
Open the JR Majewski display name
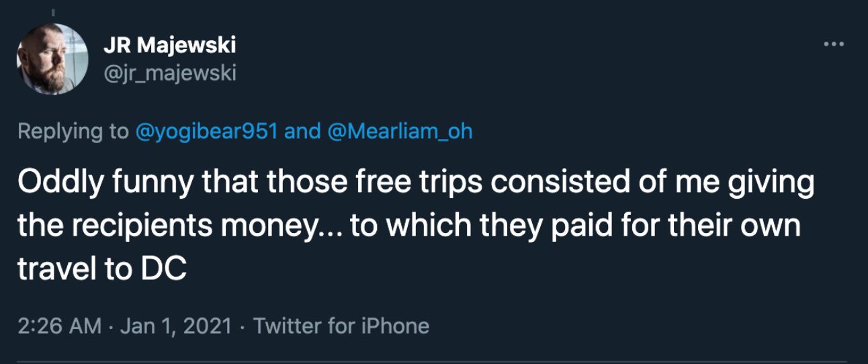click(170, 46)
